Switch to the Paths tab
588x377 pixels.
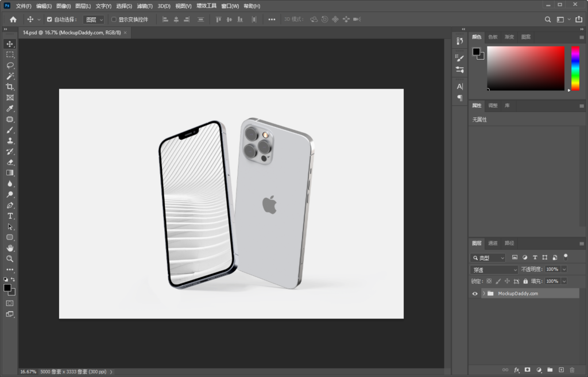509,243
